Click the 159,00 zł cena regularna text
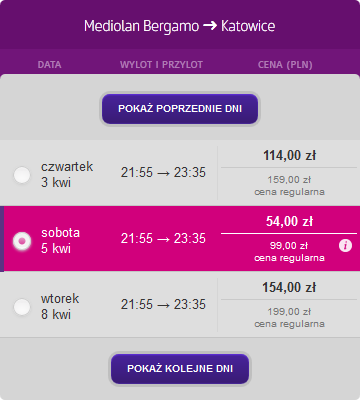Image resolution: width=360 pixels, height=400 pixels. click(x=289, y=186)
